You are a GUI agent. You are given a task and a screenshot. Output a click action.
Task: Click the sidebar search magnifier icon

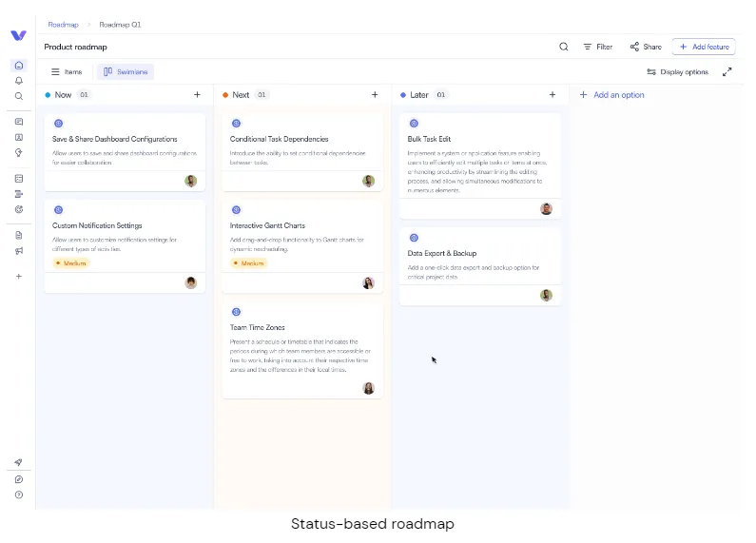[19, 96]
